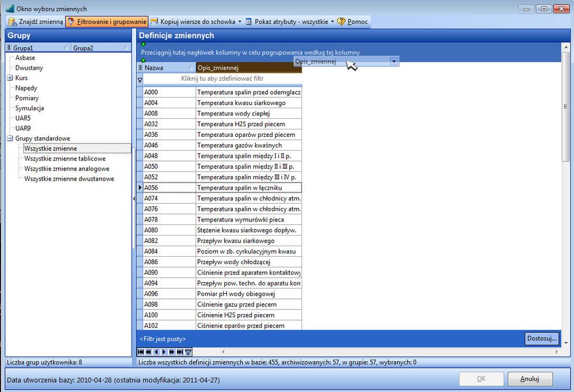
Task: Select the UAR9 group
Action: point(22,128)
